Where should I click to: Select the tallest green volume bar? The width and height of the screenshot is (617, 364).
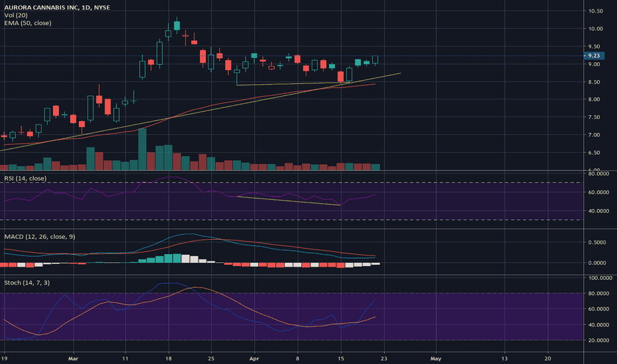point(142,149)
